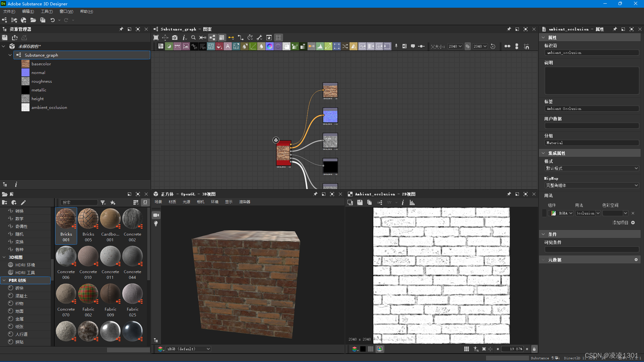Click the camera snapshot icon in graph toolbar

pyautogui.click(x=175, y=38)
